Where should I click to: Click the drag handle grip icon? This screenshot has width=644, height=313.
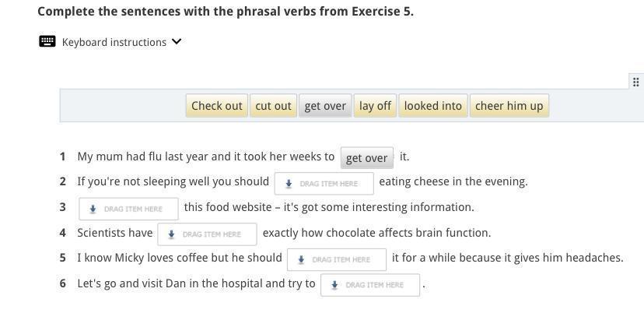[x=635, y=82]
